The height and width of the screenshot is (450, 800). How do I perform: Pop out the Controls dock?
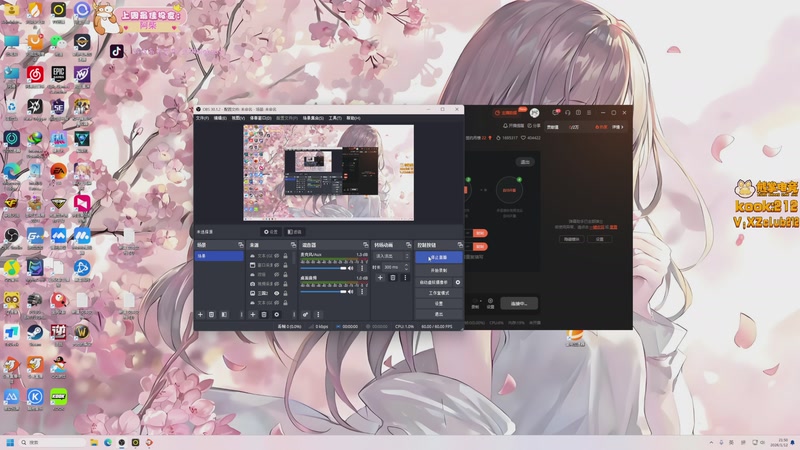460,245
